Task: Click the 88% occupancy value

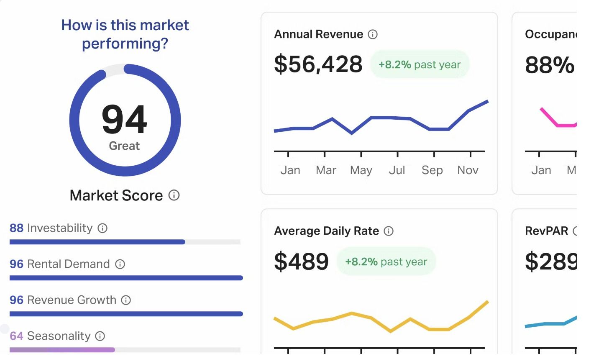Action: click(x=550, y=65)
